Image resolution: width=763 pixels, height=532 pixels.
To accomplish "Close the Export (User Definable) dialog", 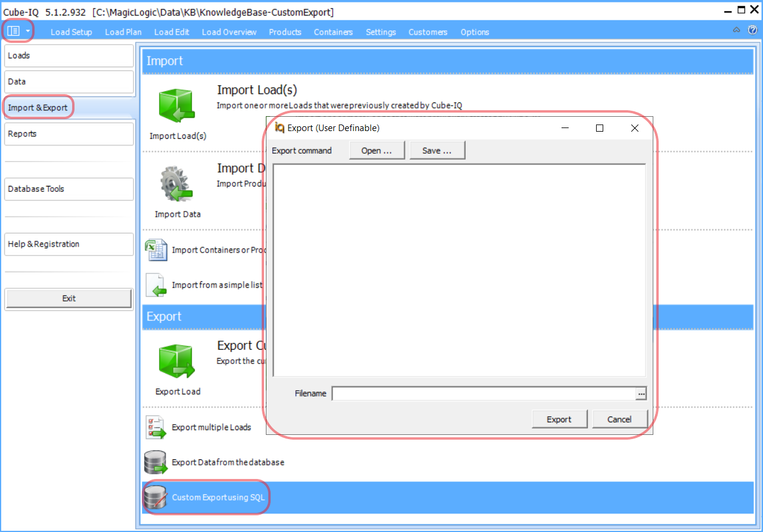I will click(635, 128).
